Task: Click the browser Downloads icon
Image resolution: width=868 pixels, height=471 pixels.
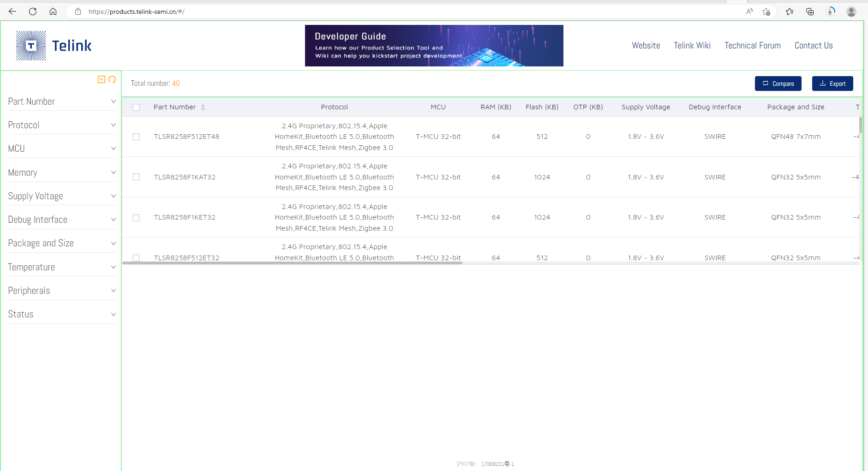Action: (x=831, y=12)
